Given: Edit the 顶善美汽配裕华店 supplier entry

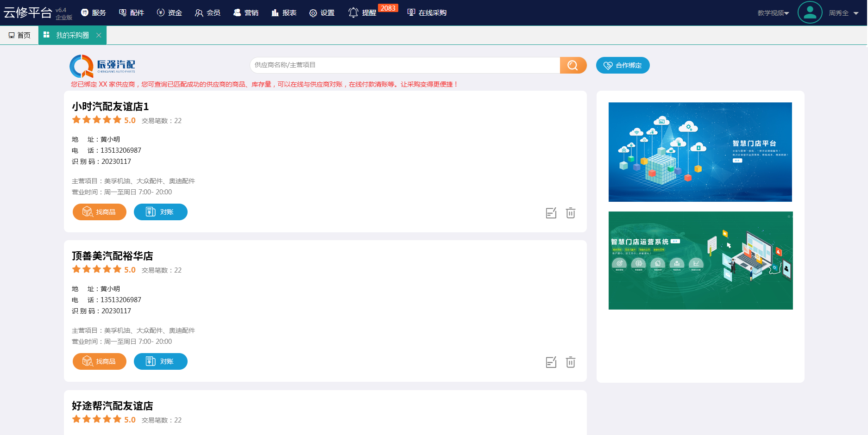Looking at the screenshot, I should pos(551,362).
